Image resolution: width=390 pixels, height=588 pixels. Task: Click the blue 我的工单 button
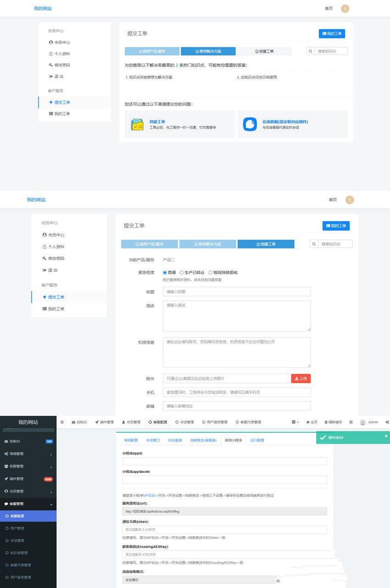(331, 34)
